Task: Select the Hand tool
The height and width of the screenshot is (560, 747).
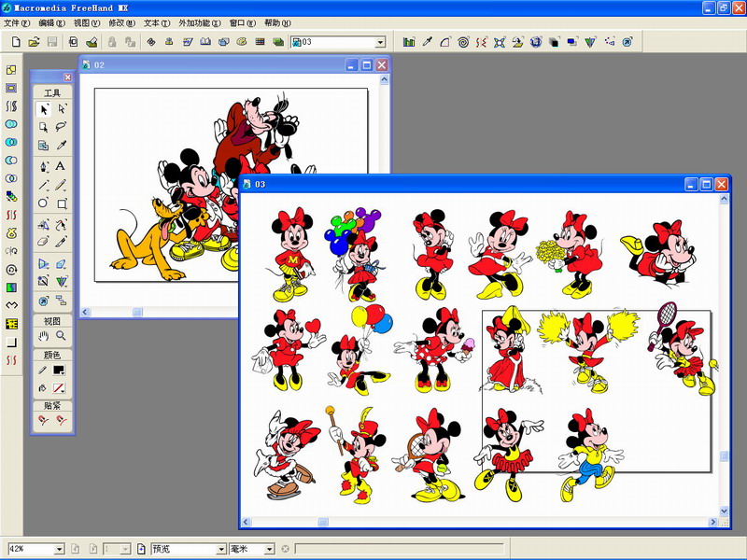Action: pyautogui.click(x=43, y=336)
